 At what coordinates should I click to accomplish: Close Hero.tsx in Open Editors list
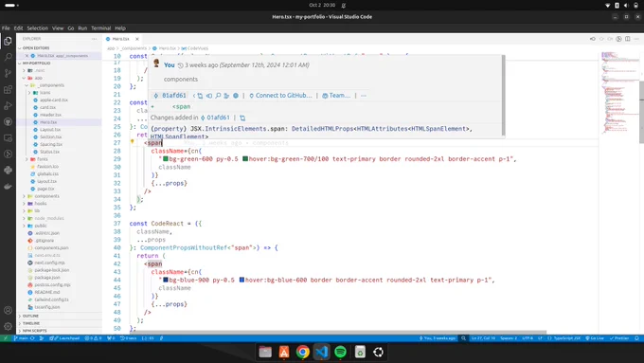click(x=27, y=56)
